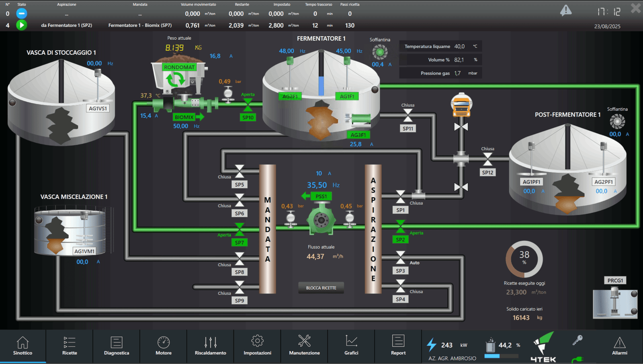The image size is (643, 364).
Task: Toggle the SP2 aspiration valve
Action: coord(400,227)
